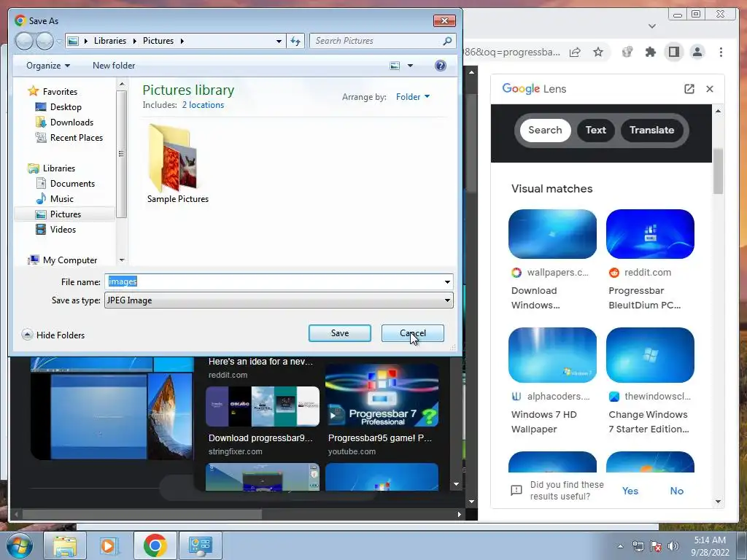
Task: Open the Organize dropdown menu
Action: 48,66
